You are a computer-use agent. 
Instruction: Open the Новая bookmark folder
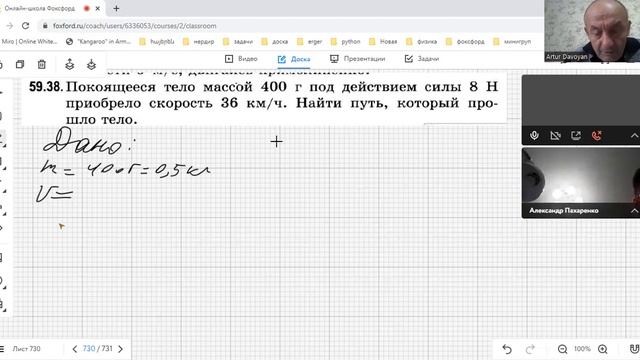[x=383, y=42]
